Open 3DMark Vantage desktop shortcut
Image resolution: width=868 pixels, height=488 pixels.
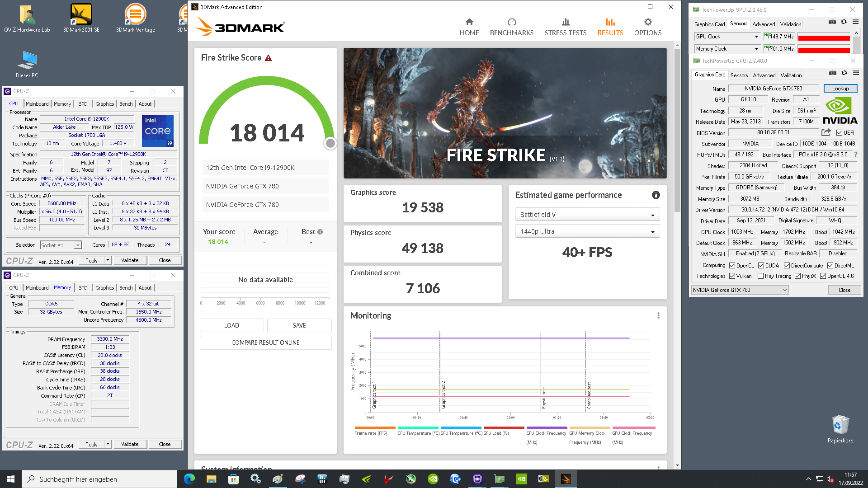pos(136,18)
